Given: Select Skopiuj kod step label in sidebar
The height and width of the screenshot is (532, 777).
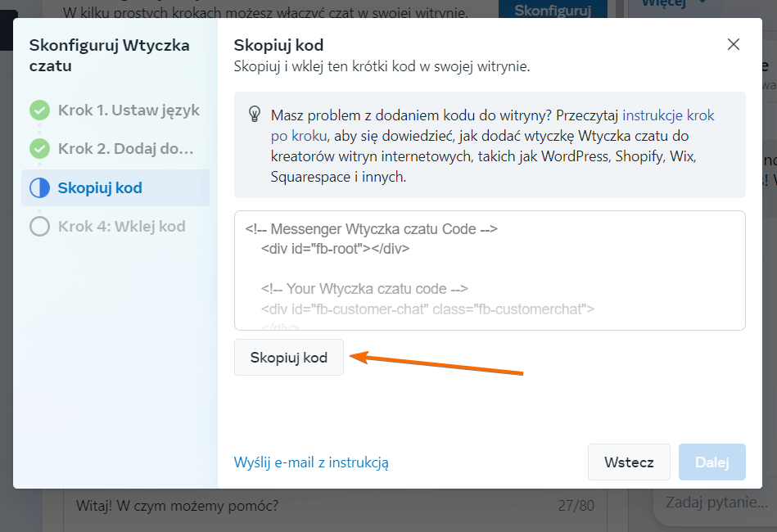Looking at the screenshot, I should pyautogui.click(x=100, y=188).
